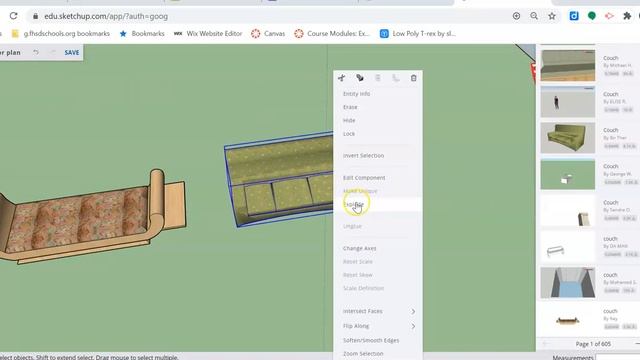
Task: Bookmark this page with the star icon
Action: click(x=552, y=16)
